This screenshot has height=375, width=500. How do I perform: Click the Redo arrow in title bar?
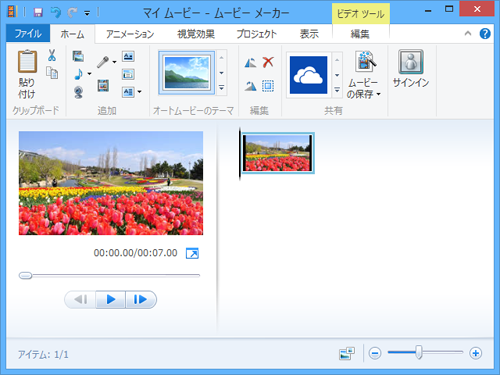(72, 13)
